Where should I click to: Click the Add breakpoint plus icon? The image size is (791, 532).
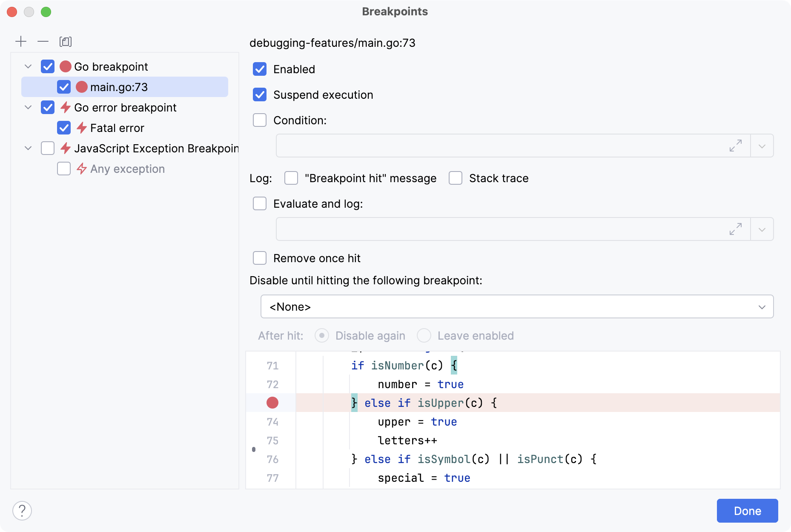[21, 41]
